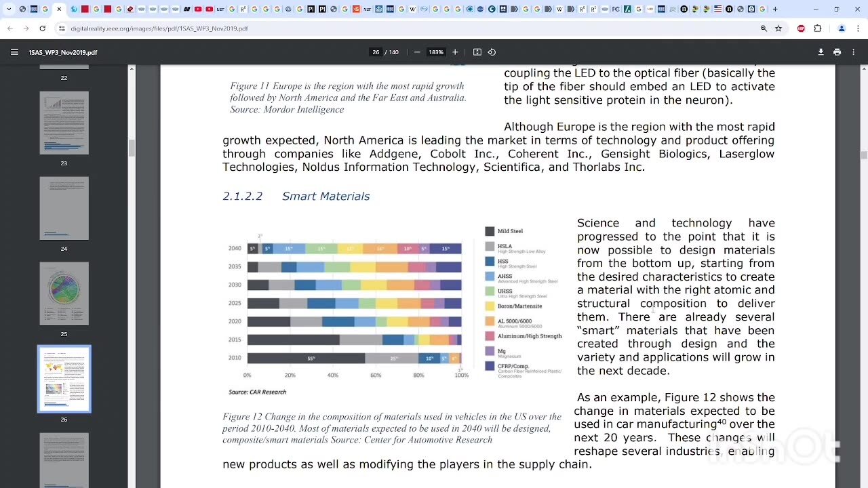The width and height of the screenshot is (868, 488).
Task: Download the PDF file
Action: click(821, 52)
